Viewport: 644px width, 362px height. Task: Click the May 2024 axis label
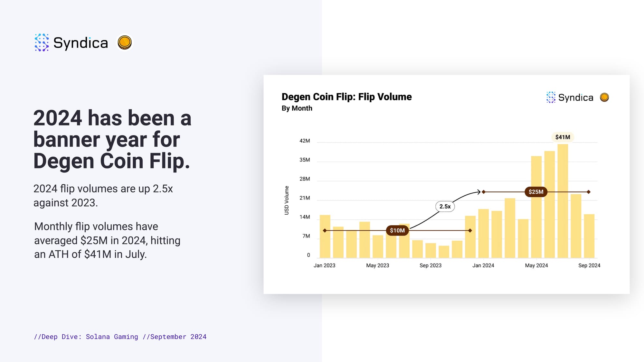pos(536,265)
